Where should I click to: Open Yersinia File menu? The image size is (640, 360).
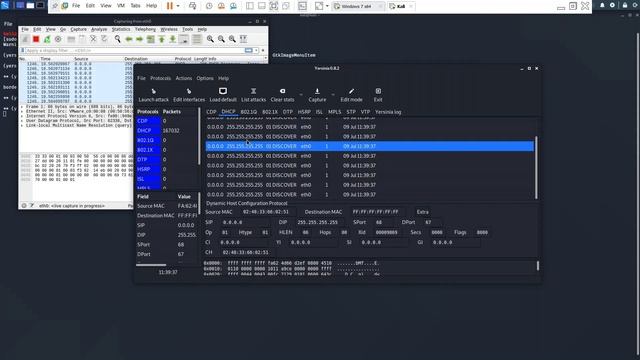(x=141, y=78)
